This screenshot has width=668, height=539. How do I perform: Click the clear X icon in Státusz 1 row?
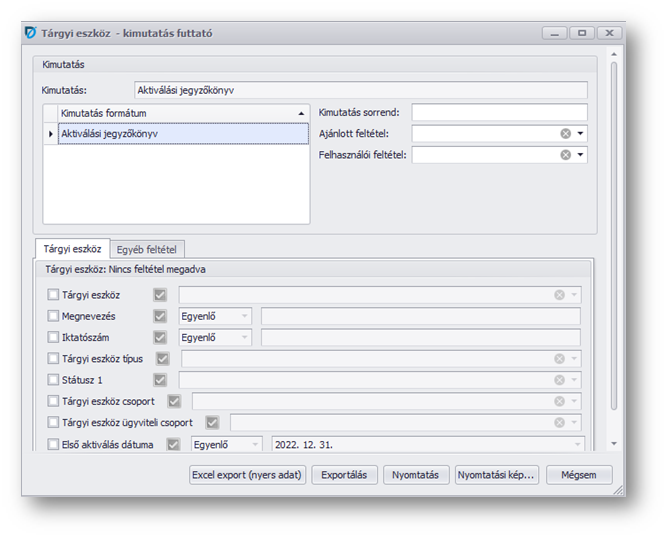pos(560,380)
